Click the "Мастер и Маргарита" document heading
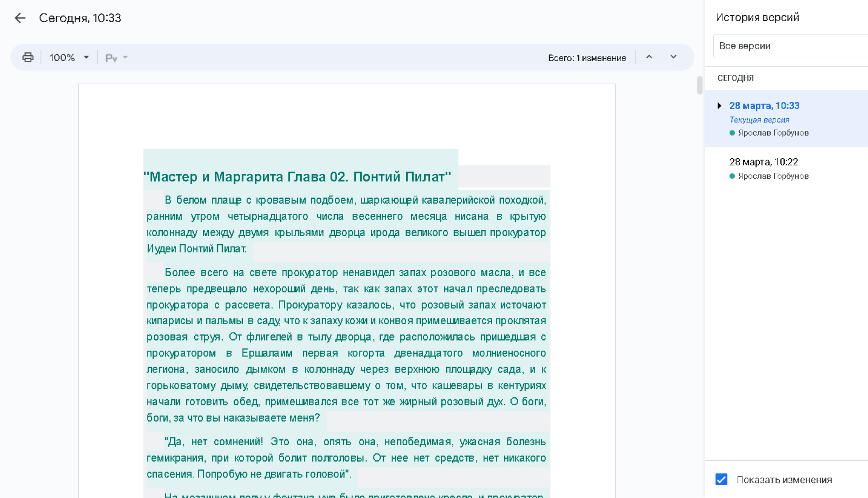Viewport: 868px width, 498px height. tap(297, 176)
